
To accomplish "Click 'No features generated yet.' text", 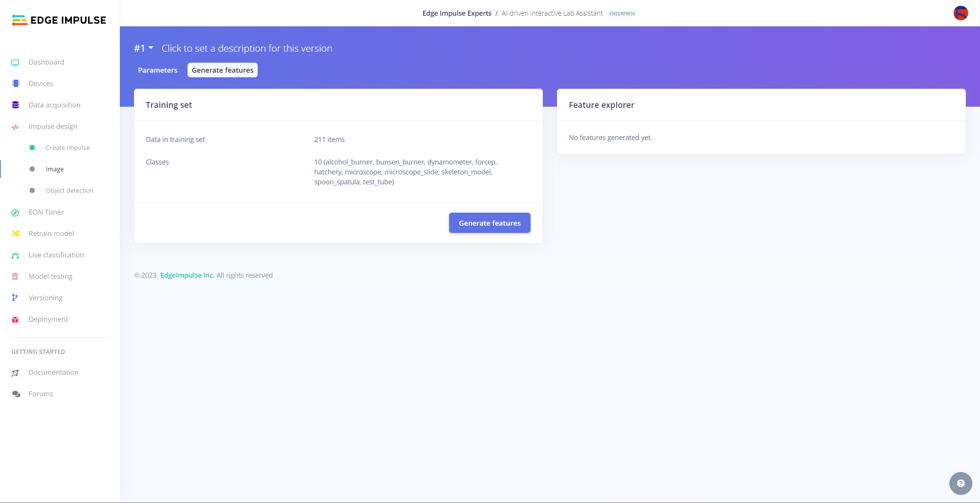I will 610,137.
